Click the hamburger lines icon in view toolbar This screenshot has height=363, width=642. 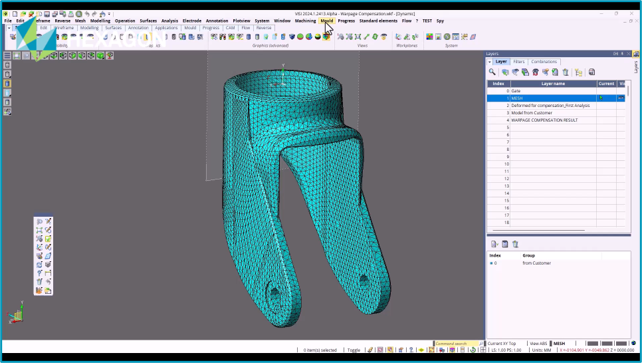(x=7, y=56)
